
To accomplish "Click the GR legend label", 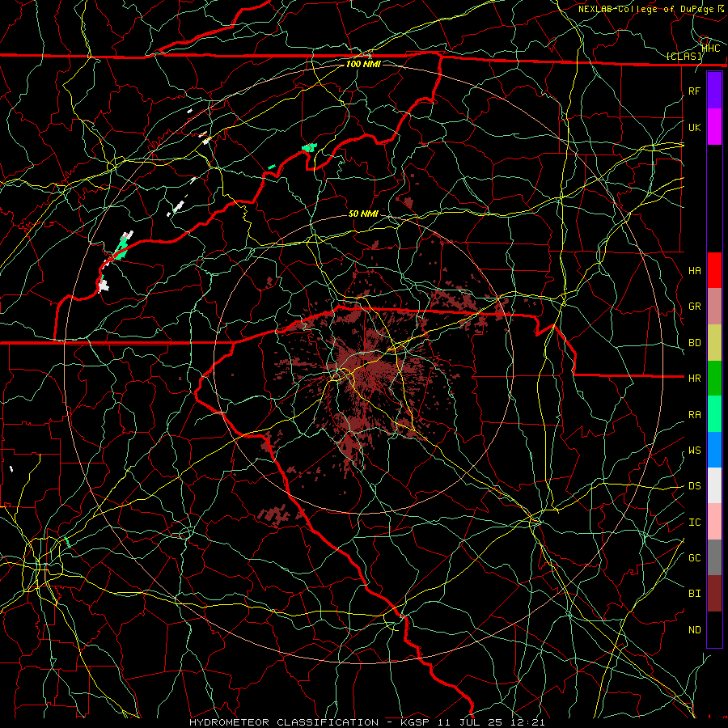I will [694, 307].
